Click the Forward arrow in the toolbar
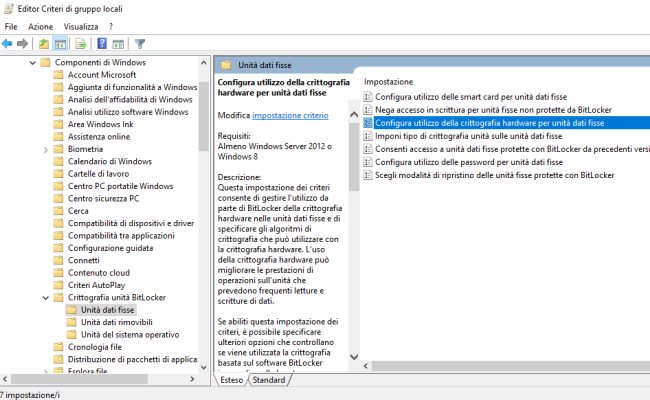Image resolution: width=650 pixels, height=400 pixels. [x=22, y=44]
